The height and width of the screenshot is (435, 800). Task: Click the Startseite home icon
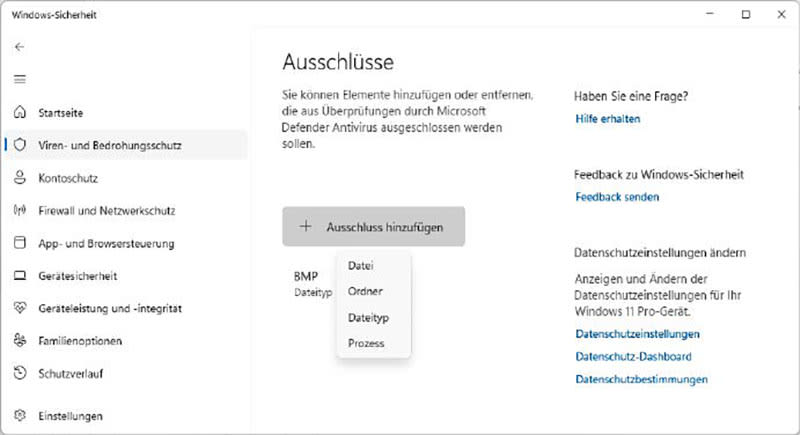[x=19, y=111]
